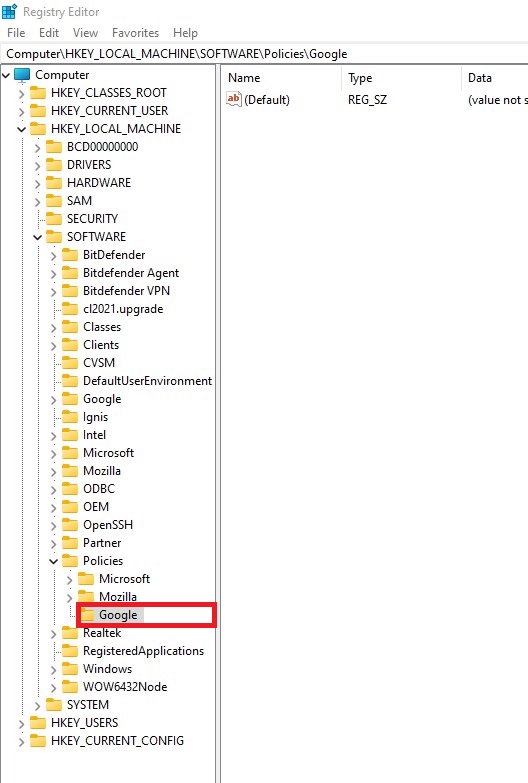Expand the BCD00000000 key chevron
528x783 pixels.
point(37,147)
